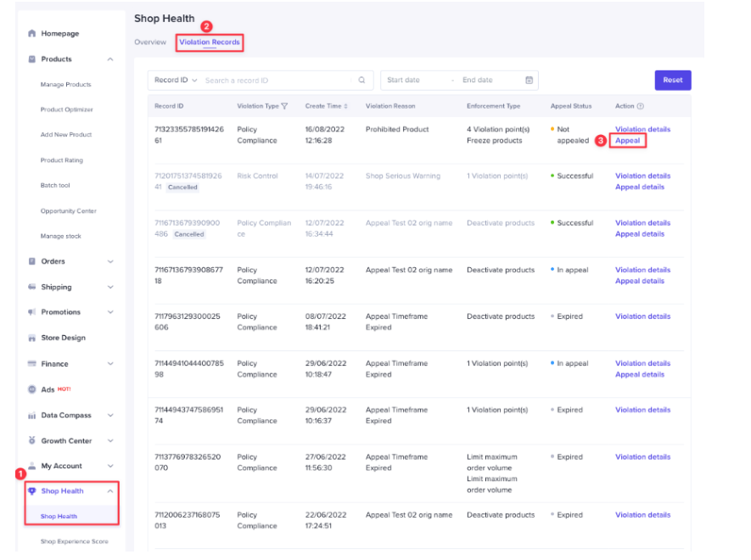751x560 pixels.
Task: Open the Record ID dropdown
Action: click(175, 81)
